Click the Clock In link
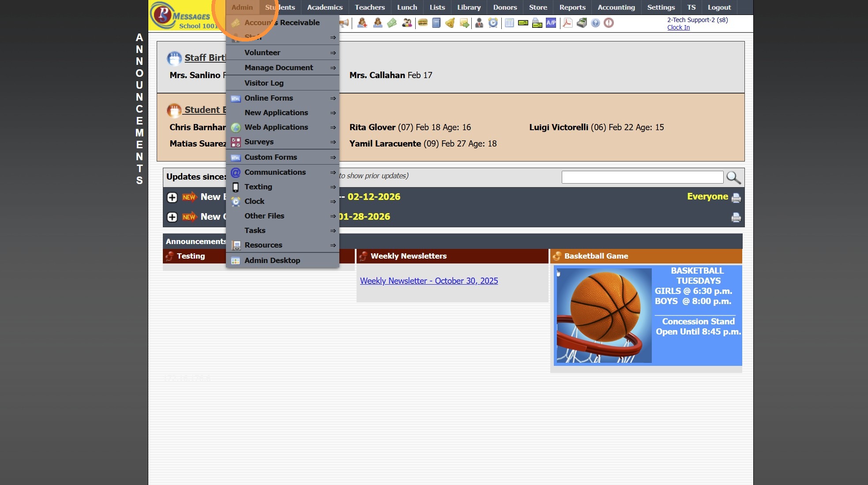 click(x=678, y=27)
